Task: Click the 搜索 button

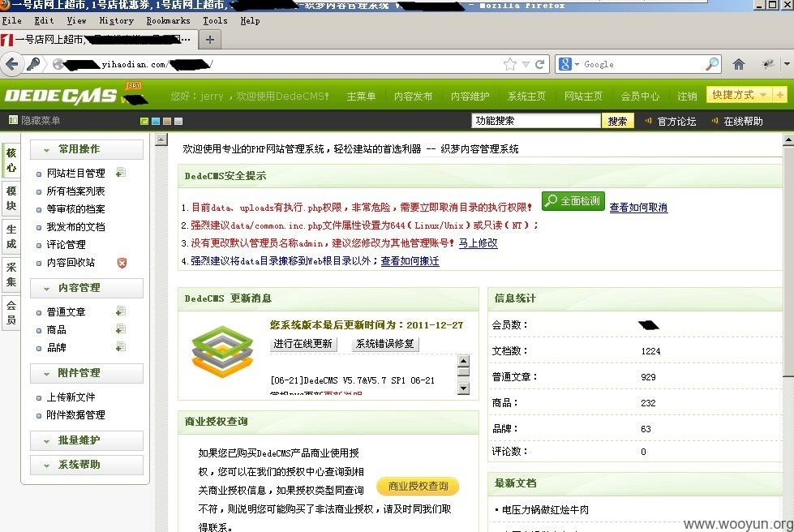Action: coord(617,121)
